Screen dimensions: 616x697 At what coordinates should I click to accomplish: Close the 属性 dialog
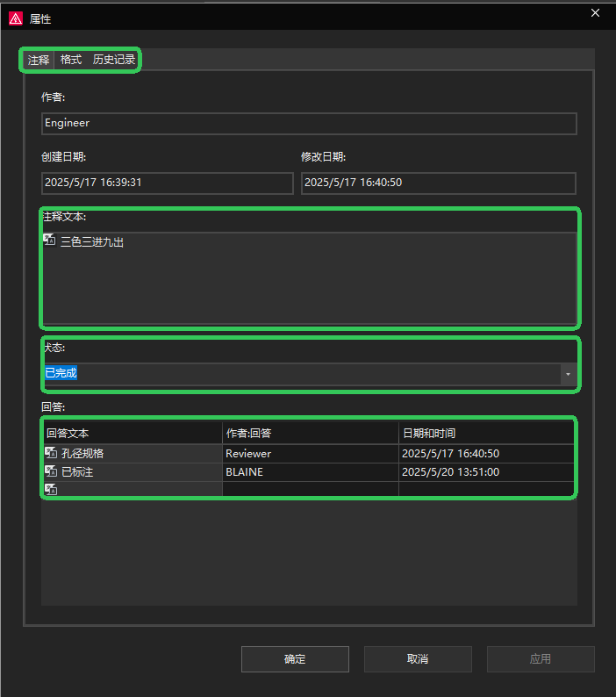595,13
